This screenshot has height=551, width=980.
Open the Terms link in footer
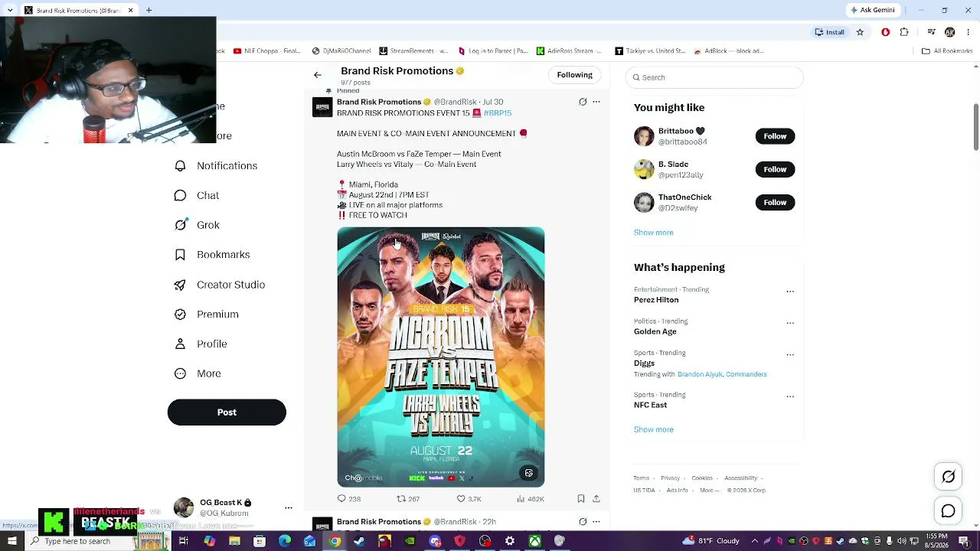click(641, 478)
